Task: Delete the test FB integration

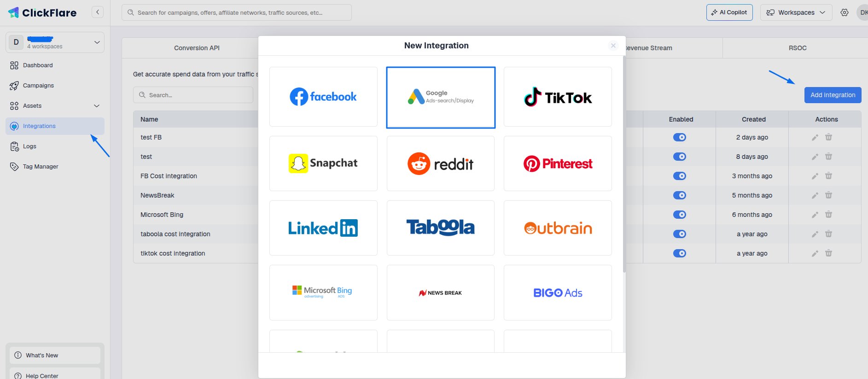Action: click(x=828, y=137)
